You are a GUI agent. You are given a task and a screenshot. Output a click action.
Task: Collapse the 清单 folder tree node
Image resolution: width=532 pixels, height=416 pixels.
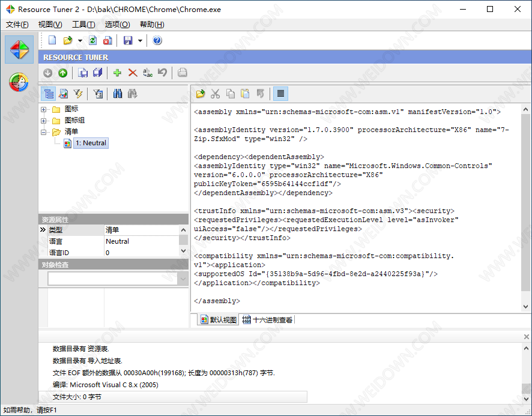[44, 131]
